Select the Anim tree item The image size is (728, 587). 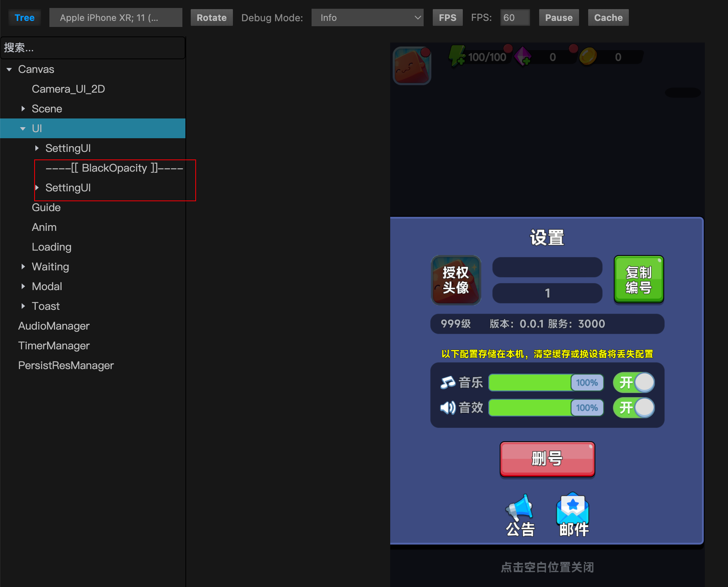click(44, 227)
